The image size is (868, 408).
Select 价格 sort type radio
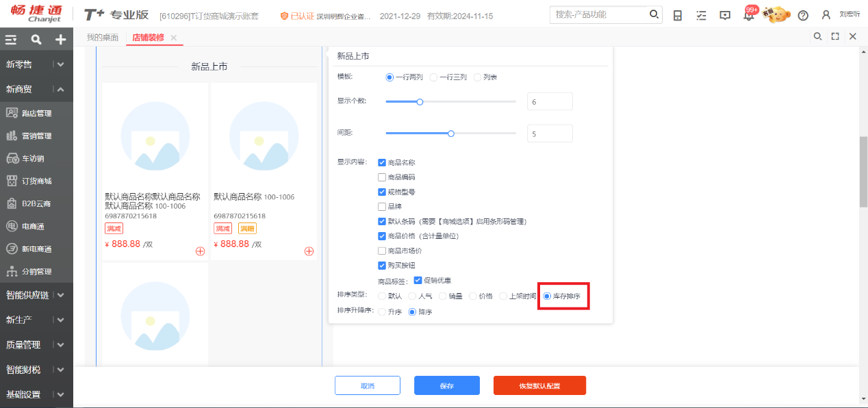click(472, 296)
